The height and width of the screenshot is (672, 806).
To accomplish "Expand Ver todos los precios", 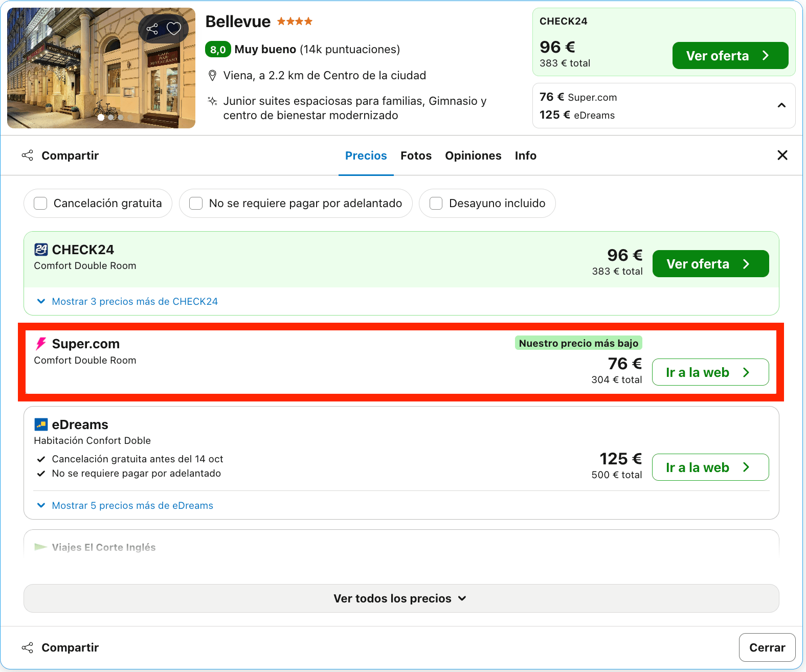I will click(x=401, y=598).
